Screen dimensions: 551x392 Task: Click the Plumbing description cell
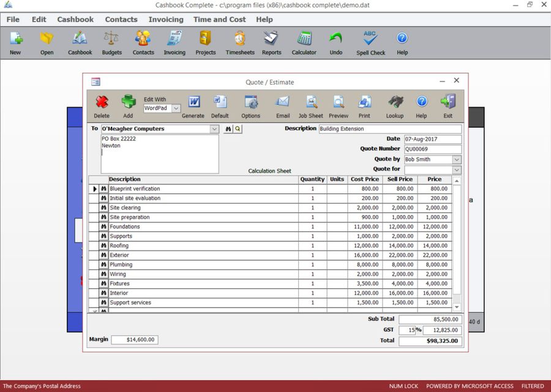[203, 265]
